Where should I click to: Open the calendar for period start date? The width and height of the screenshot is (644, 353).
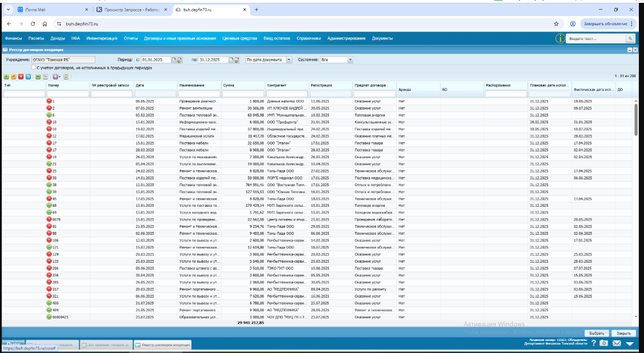point(174,59)
